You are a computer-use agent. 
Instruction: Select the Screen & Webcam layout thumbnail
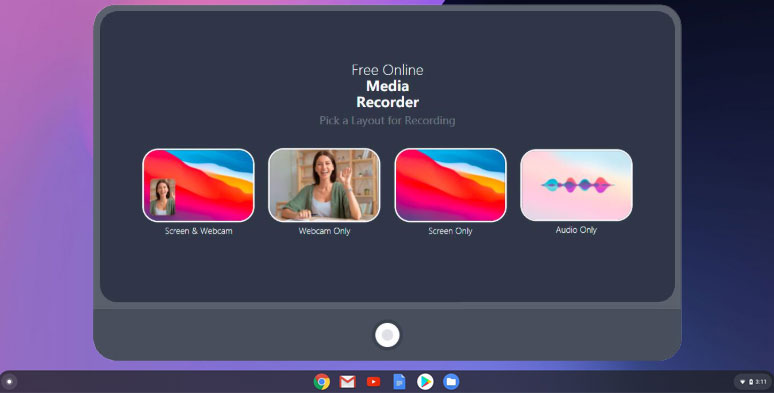198,185
